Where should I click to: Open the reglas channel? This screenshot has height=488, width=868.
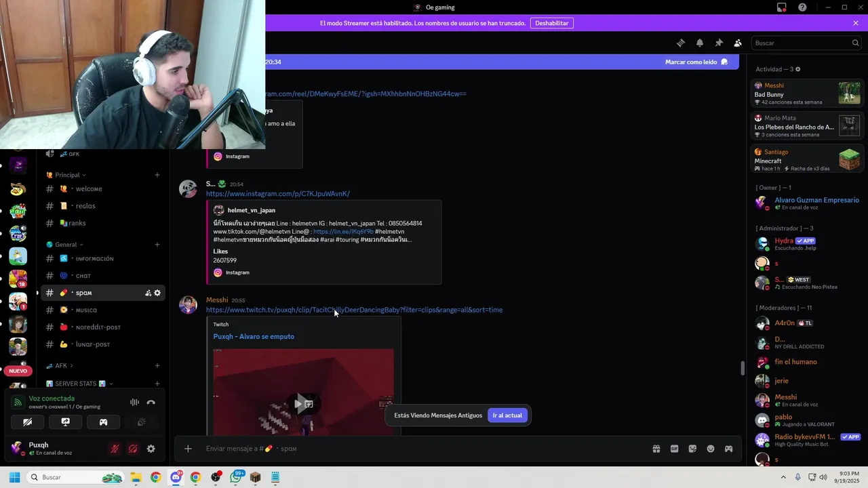click(x=103, y=206)
